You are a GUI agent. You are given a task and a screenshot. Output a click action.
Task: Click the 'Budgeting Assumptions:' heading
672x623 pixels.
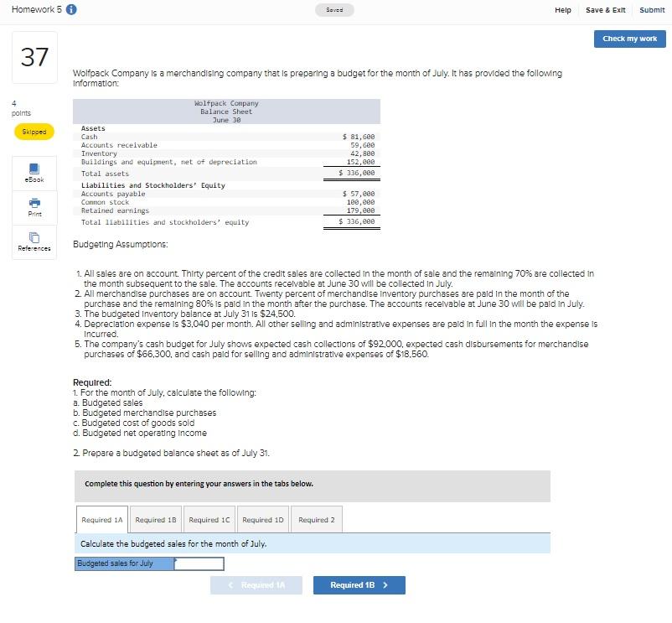pos(121,244)
